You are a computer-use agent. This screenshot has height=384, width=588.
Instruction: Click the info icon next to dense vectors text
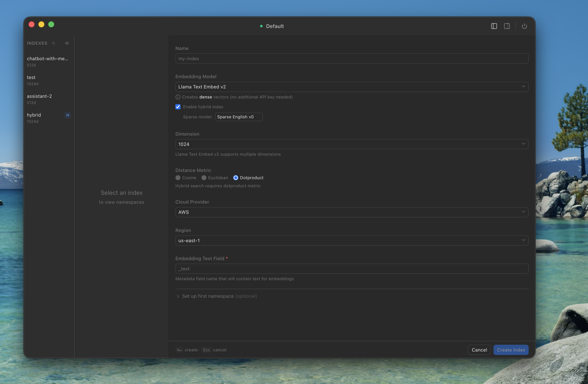click(178, 97)
